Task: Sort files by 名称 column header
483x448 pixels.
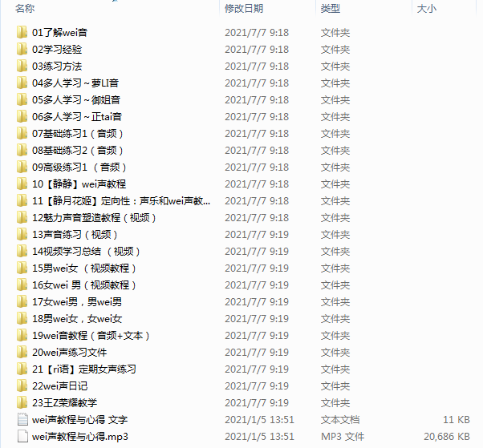Action: (x=25, y=9)
